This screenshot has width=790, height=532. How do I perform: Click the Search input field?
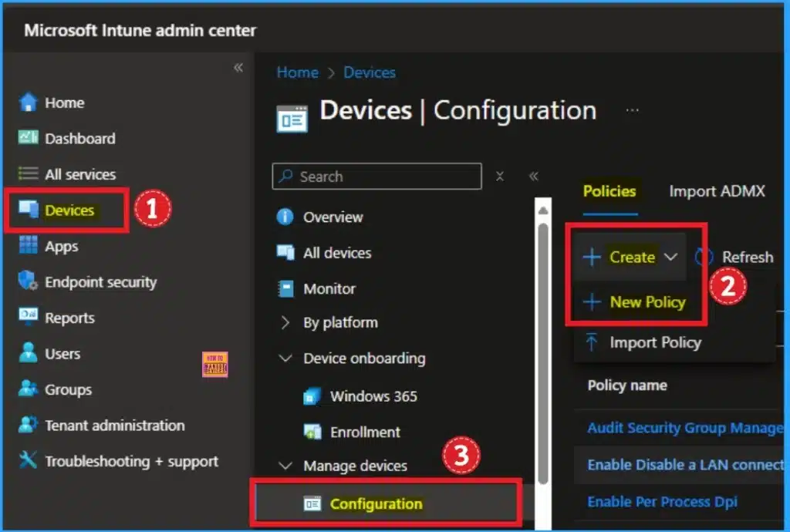tap(376, 176)
